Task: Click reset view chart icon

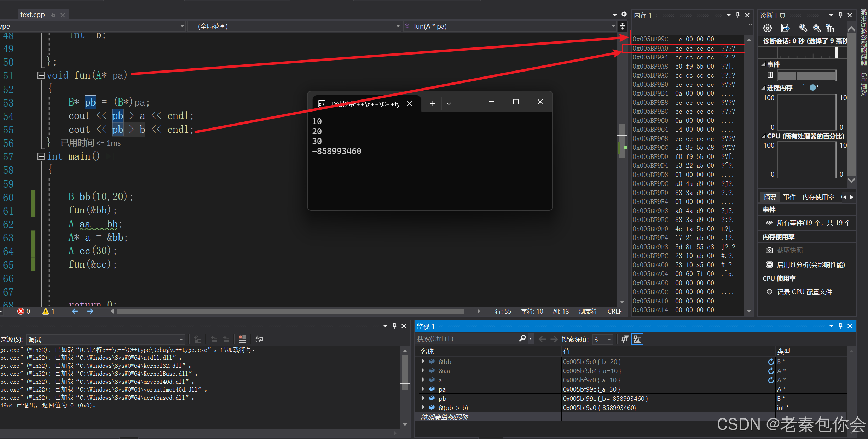Action: point(830,28)
